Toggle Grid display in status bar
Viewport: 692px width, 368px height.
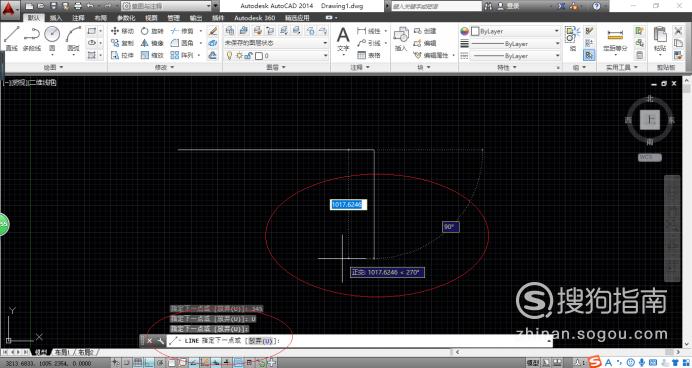tap(138, 363)
